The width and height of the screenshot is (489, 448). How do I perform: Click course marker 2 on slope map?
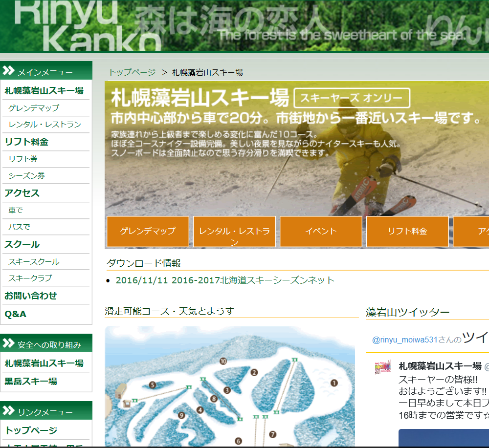pos(254,372)
